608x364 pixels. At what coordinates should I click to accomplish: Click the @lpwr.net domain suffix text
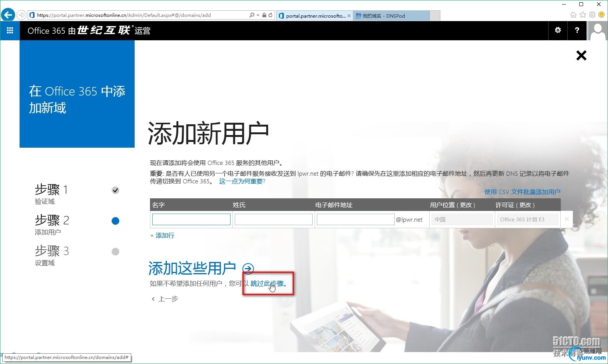point(409,220)
